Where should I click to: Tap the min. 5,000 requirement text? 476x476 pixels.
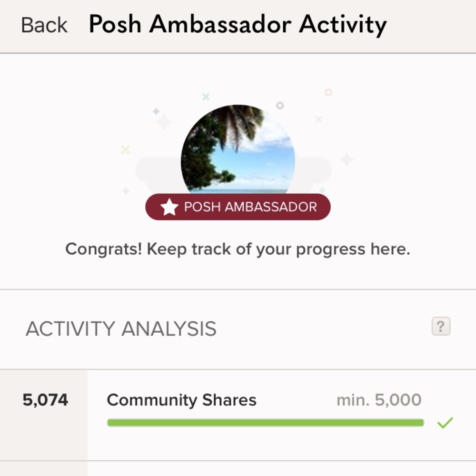coord(379,400)
